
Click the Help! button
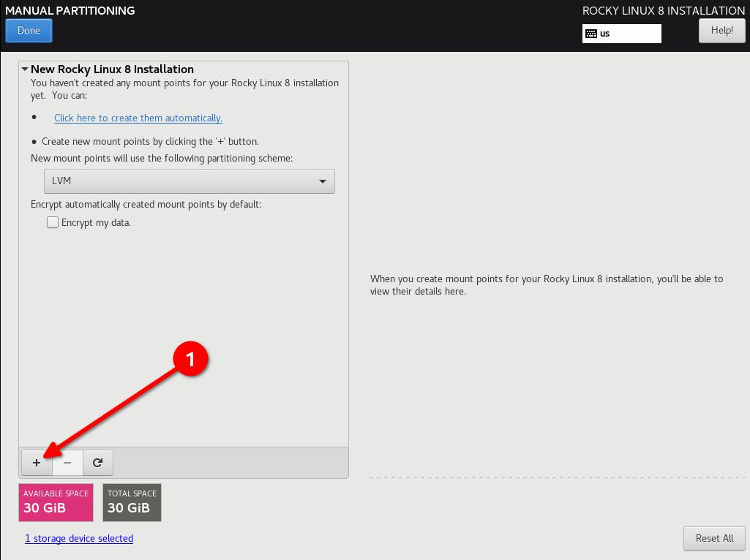click(x=721, y=30)
